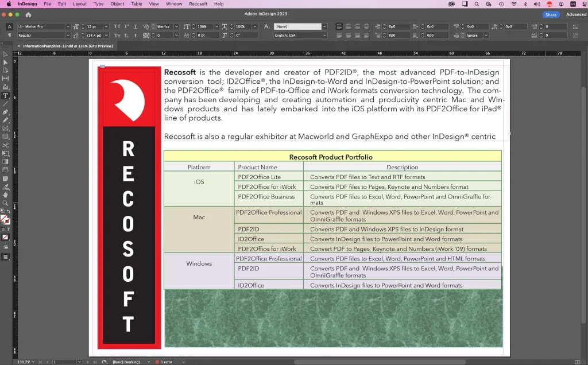The image size is (588, 365).
Task: Click the Wi-Fi status menu bar icon
Action: pyautogui.click(x=514, y=4)
